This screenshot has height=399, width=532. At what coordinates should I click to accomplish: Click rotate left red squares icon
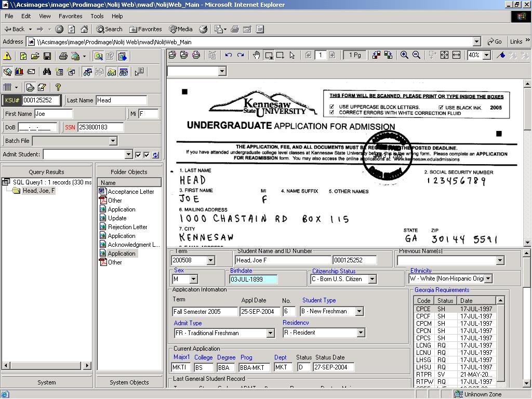(376, 55)
